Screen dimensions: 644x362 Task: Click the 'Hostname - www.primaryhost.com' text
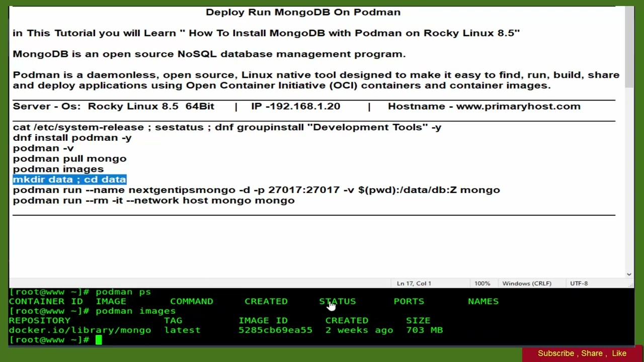pyautogui.click(x=484, y=107)
